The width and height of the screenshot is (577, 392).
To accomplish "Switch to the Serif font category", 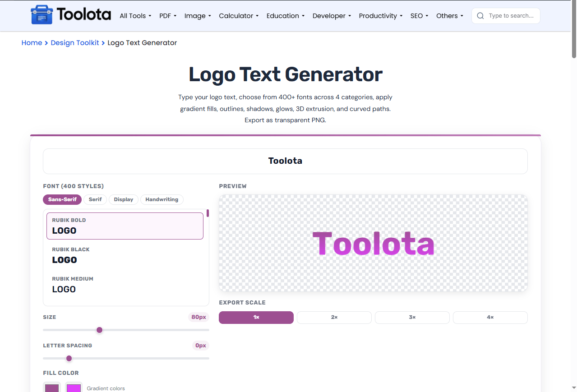I will [95, 199].
